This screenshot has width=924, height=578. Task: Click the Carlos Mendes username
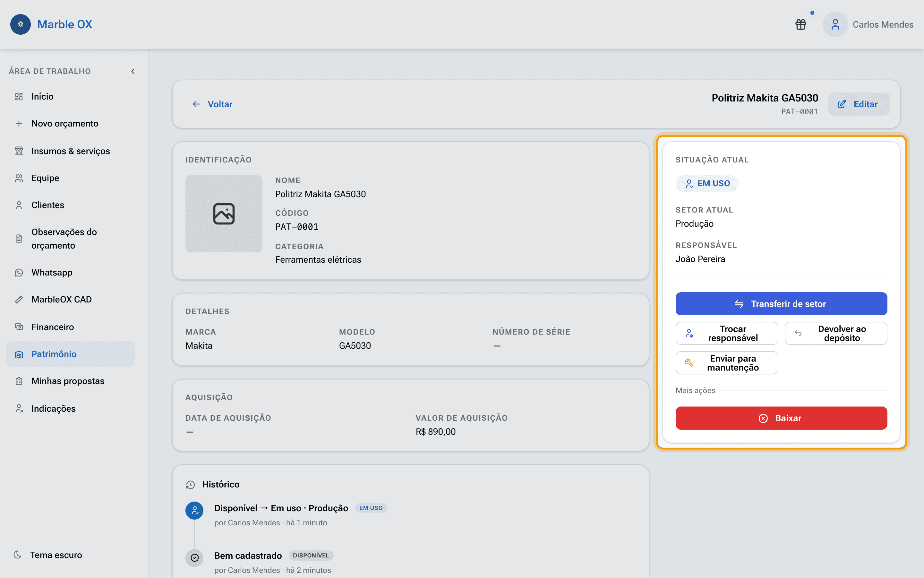883,24
